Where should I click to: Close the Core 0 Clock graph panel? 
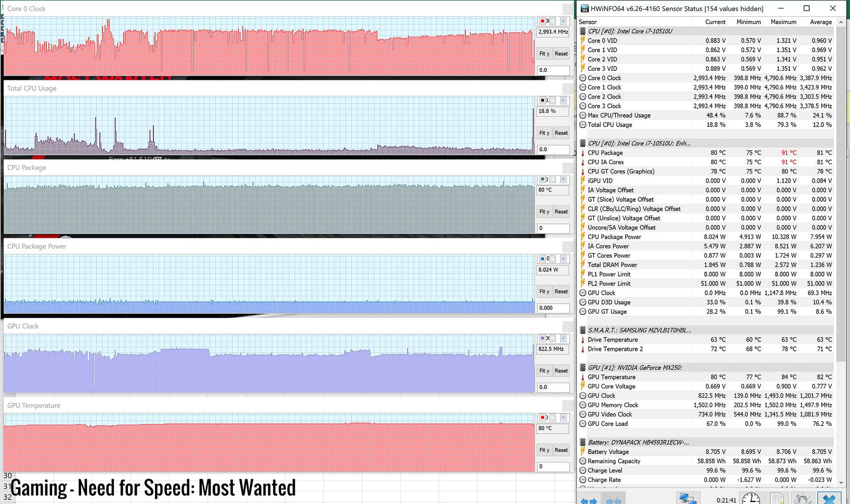tap(568, 9)
